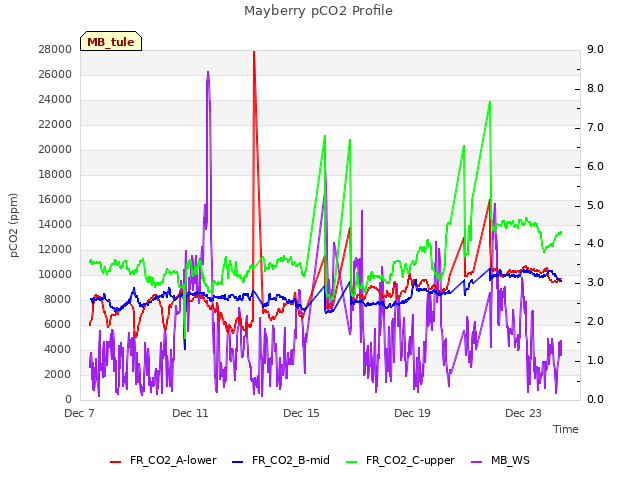Click the 4000 left axis value
The height and width of the screenshot is (480, 640).
click(58, 349)
